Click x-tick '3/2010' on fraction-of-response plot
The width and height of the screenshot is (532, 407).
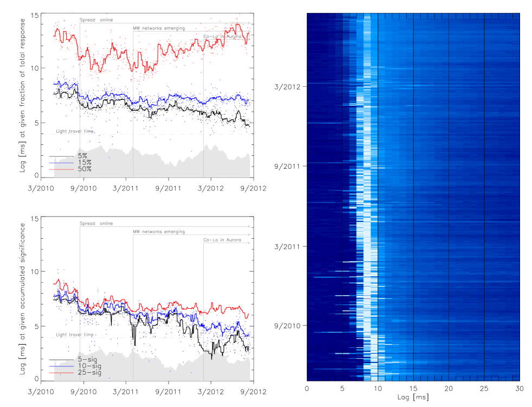coord(41,188)
